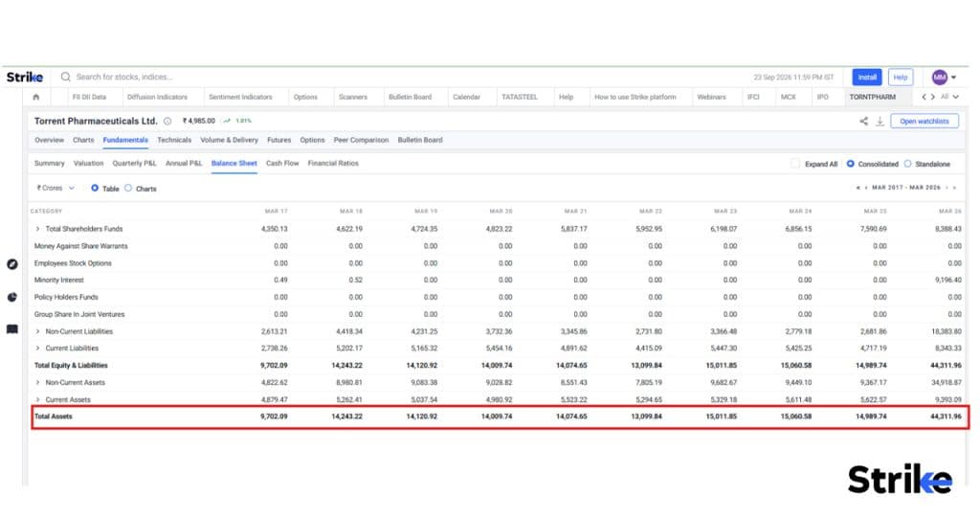Click the ₹4,985.00 stock price
Viewport: 980px width, 519px height.
(199, 121)
